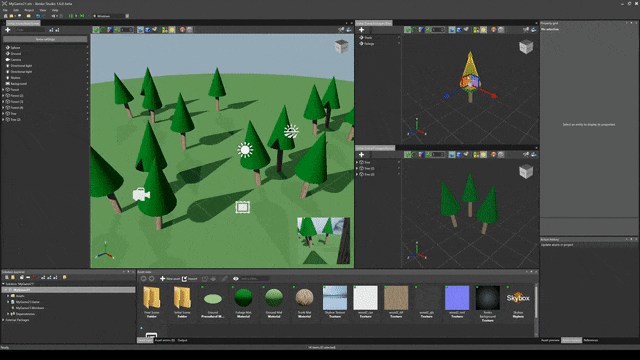The width and height of the screenshot is (640, 360).
Task: Expand the Dependencies node in solution explorer
Action: [x=8, y=314]
